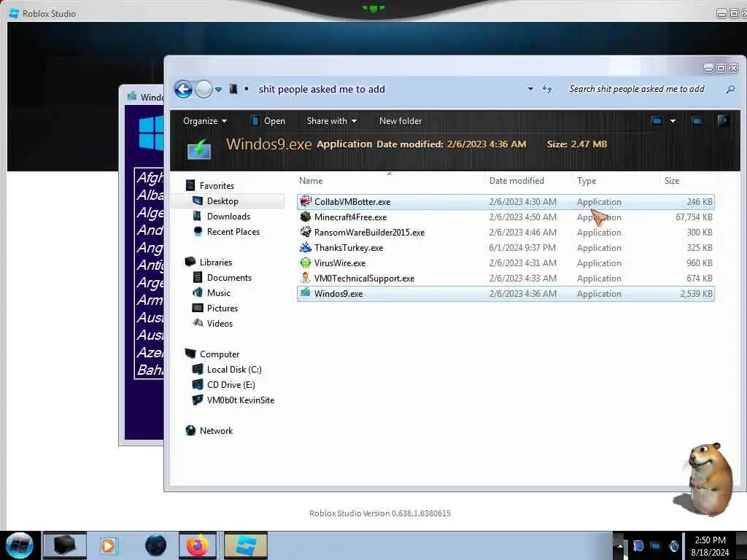Viewport: 747px width, 560px height.
Task: Click the Roblox Studio window title icon
Action: click(14, 13)
